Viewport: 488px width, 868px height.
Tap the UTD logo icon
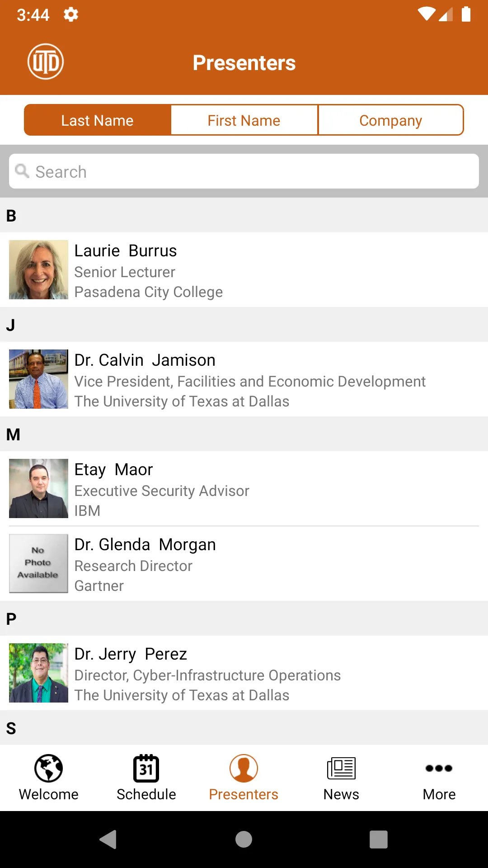point(46,61)
